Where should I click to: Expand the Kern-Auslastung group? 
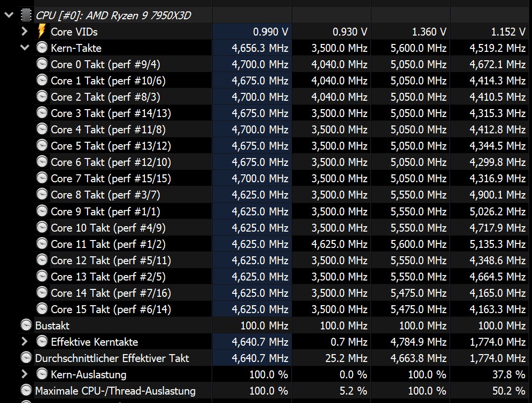pyautogui.click(x=24, y=374)
